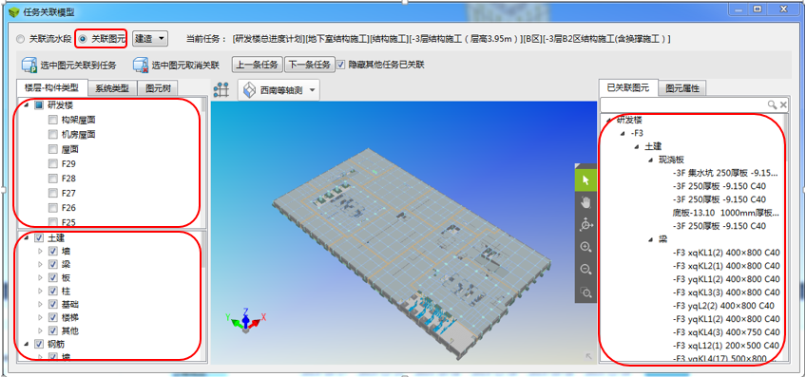Check the 机房屋面 floor checkbox
This screenshot has height=378, width=805.
tap(52, 135)
